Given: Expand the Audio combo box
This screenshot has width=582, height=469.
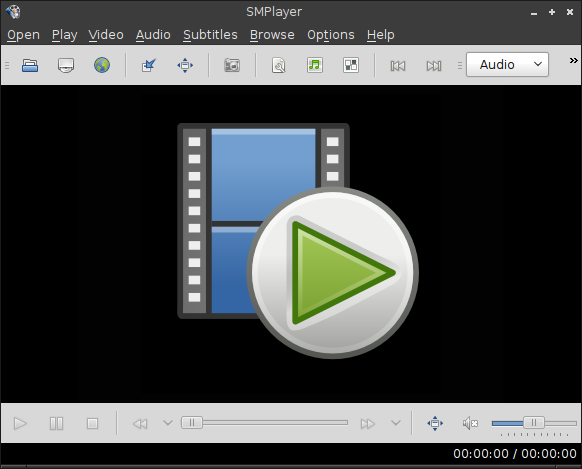Looking at the screenshot, I should [x=507, y=65].
